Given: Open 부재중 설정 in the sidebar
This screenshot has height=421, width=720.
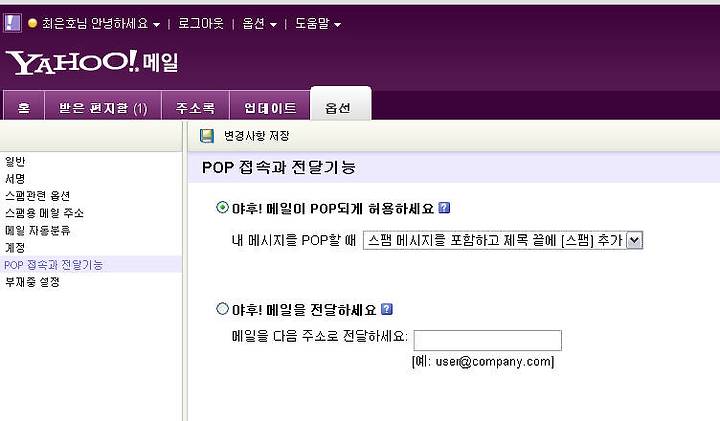Looking at the screenshot, I should 32,282.
